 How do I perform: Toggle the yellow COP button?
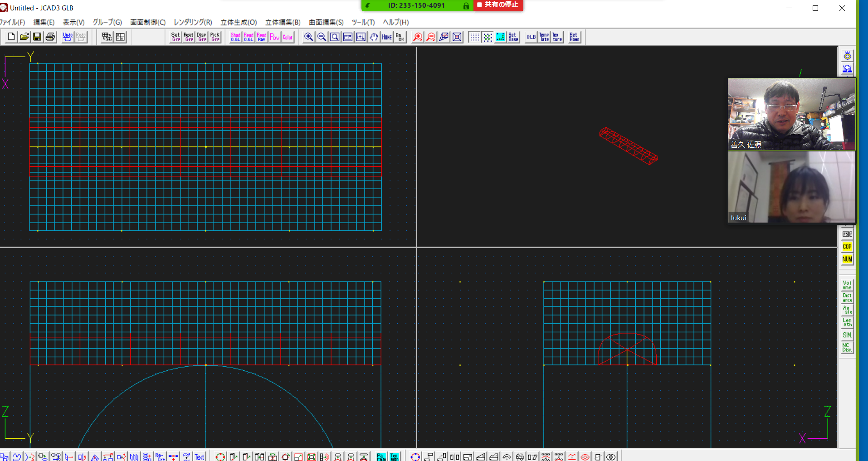pyautogui.click(x=847, y=247)
